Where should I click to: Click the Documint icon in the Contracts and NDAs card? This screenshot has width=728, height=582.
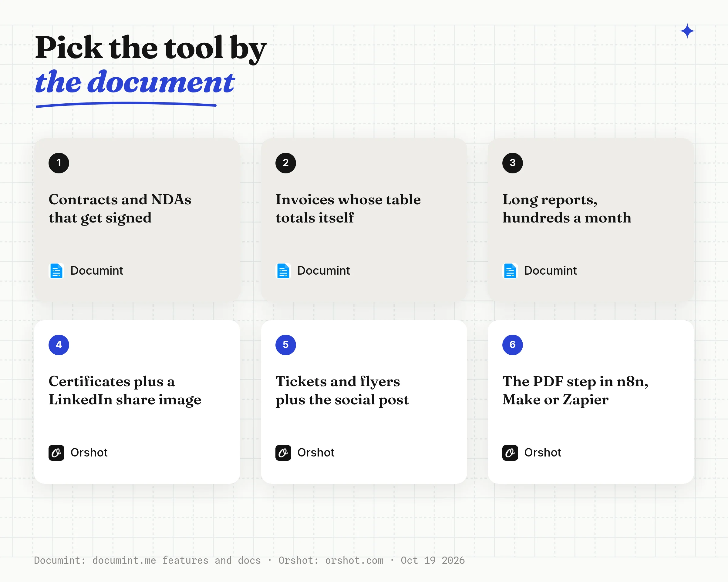pos(56,271)
